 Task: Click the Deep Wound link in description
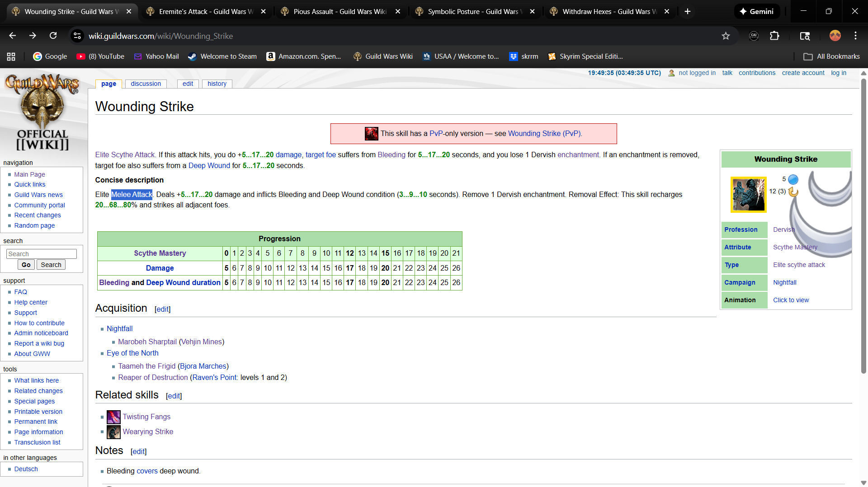click(x=209, y=166)
